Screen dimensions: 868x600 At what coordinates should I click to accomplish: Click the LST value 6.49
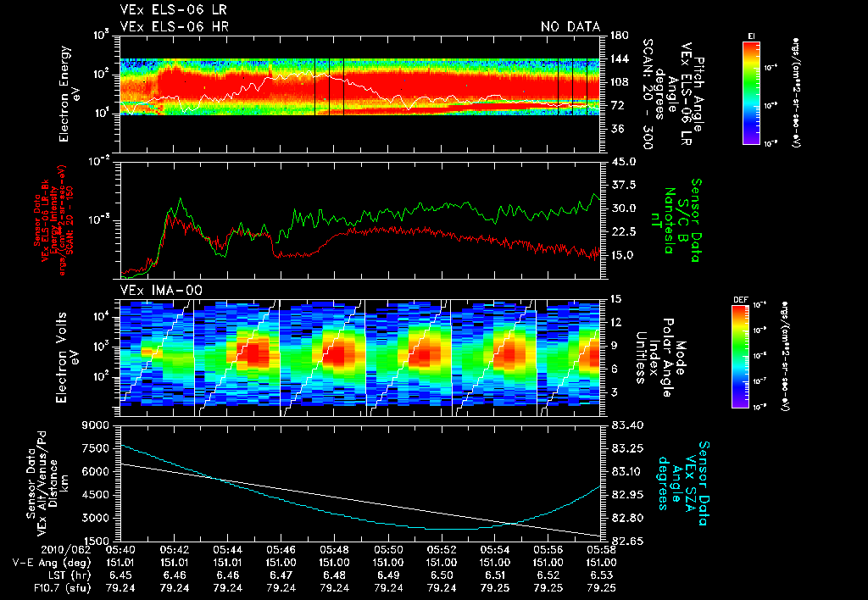coord(387,575)
